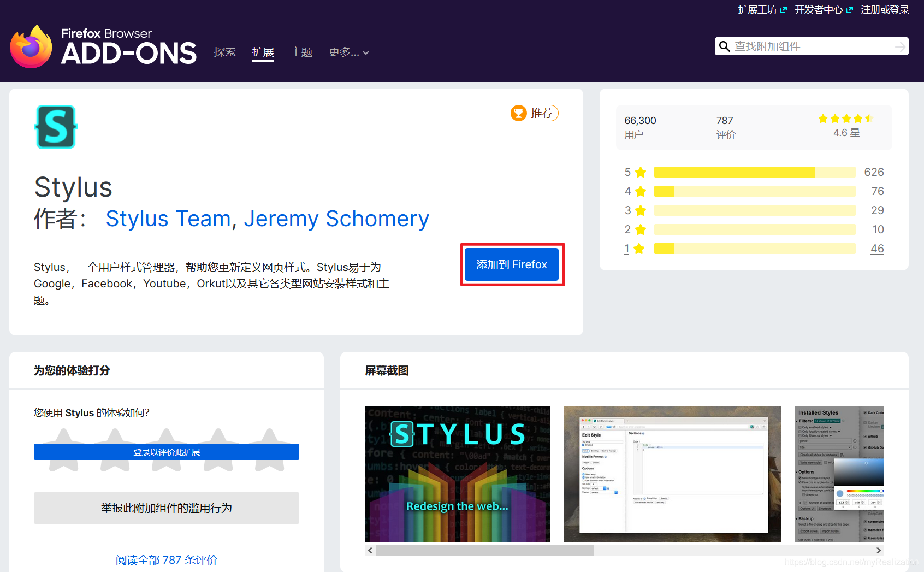Click the 76 four-star review count
This screenshot has width=924, height=572.
[x=878, y=191]
